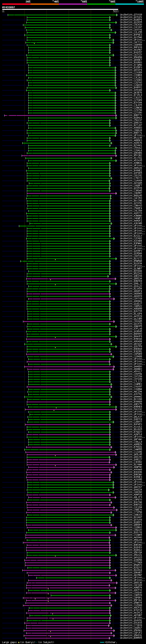This screenshot has width=146, height=644.
Task: Click the query end position 522
Action: coord(115,11)
